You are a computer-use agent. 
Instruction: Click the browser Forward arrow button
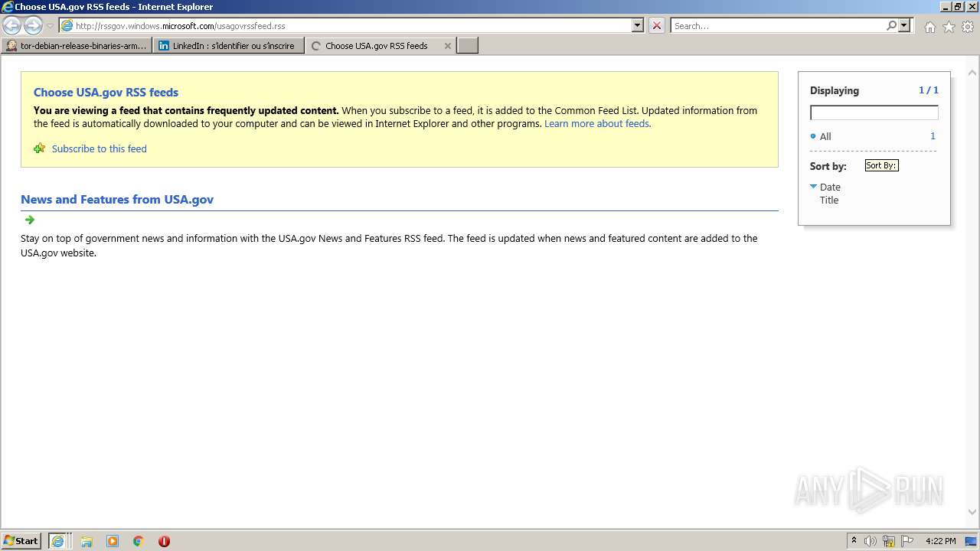(x=33, y=25)
